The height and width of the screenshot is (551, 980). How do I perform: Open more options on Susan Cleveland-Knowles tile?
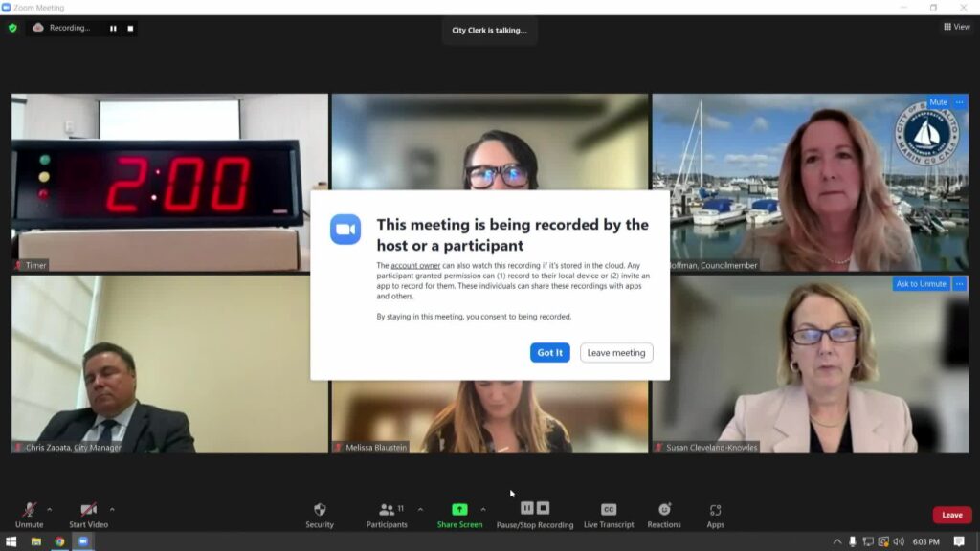(959, 283)
